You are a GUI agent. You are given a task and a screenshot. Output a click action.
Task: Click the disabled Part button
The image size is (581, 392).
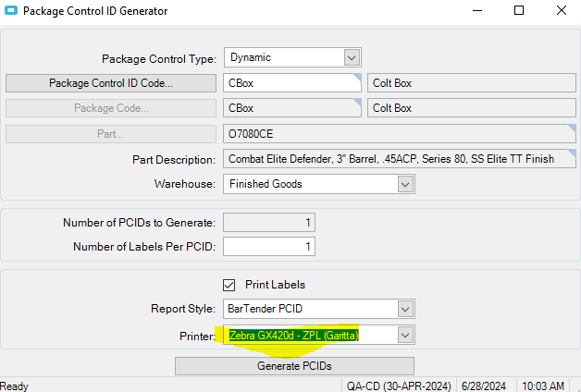coord(111,134)
